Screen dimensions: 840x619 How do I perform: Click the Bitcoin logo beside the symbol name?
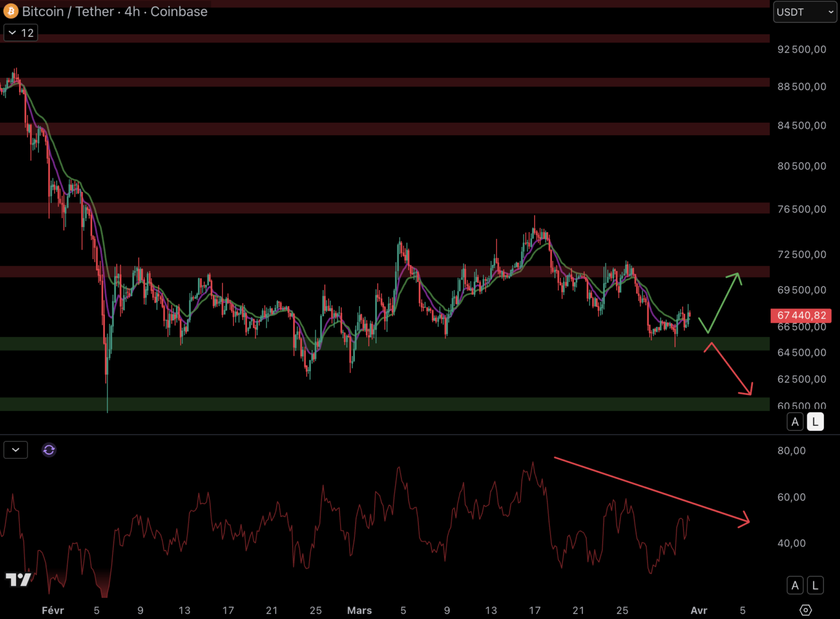coord(10,11)
